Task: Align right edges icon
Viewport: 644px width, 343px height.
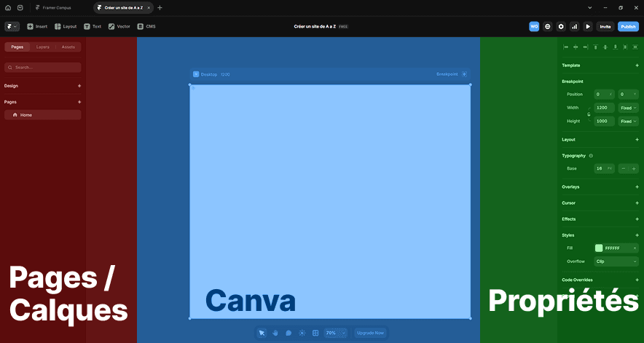Action: pos(586,47)
